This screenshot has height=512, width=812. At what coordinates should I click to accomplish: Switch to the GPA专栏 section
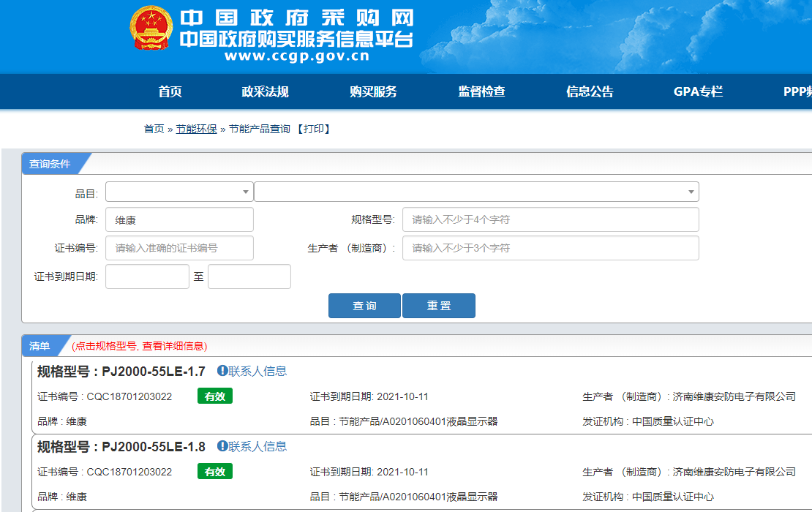click(698, 91)
